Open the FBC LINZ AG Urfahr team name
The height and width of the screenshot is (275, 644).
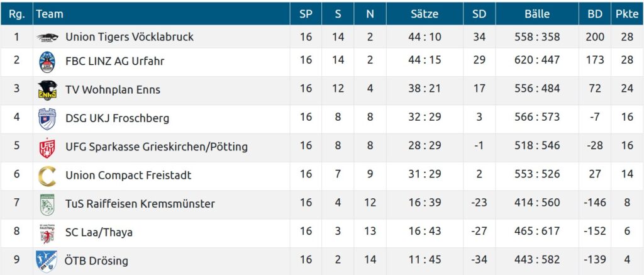coord(114,61)
